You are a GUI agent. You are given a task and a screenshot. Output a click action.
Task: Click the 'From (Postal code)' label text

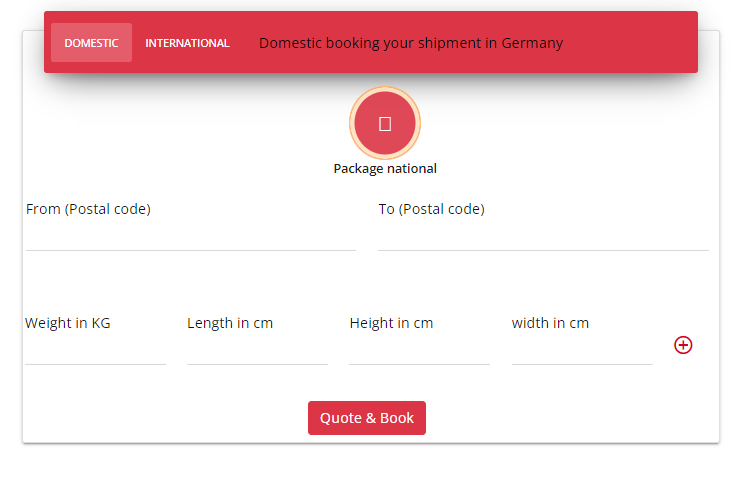coord(88,209)
